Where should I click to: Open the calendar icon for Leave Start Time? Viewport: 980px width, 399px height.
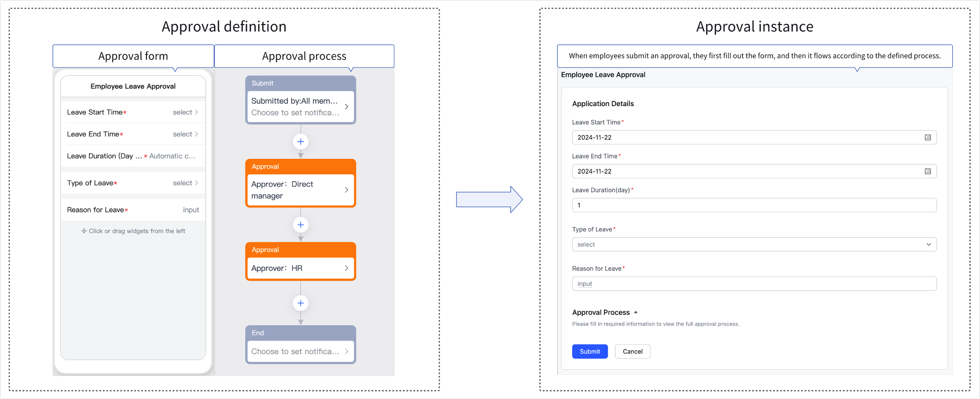pyautogui.click(x=928, y=138)
